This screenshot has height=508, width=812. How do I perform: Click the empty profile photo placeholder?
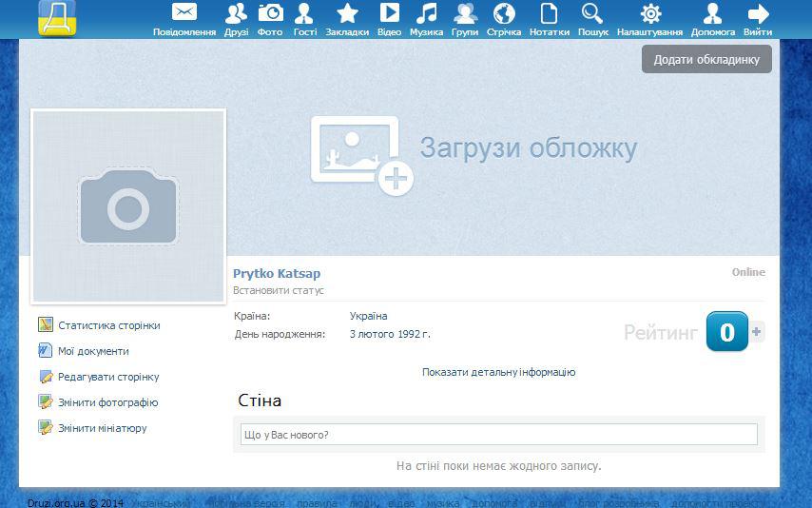[x=128, y=206]
